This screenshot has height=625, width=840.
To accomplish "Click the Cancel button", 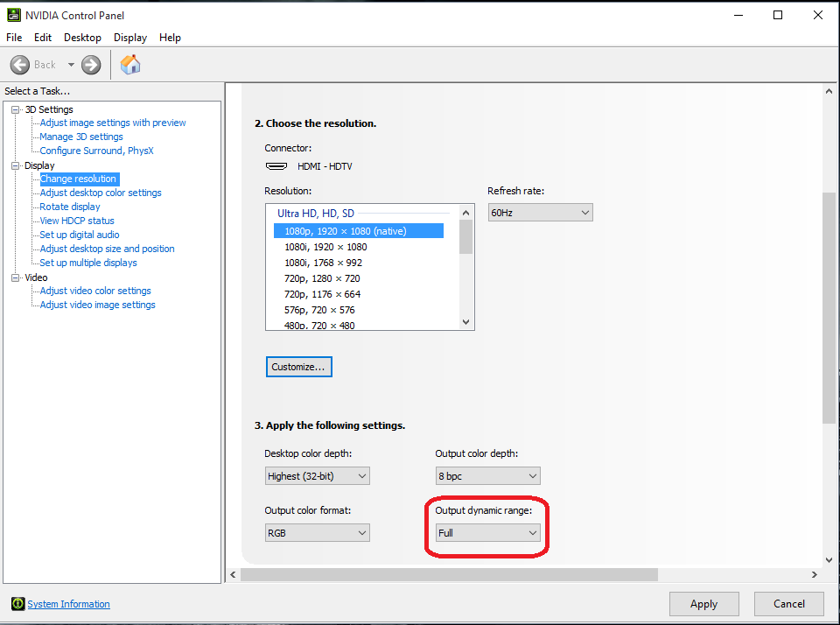I will pyautogui.click(x=788, y=604).
